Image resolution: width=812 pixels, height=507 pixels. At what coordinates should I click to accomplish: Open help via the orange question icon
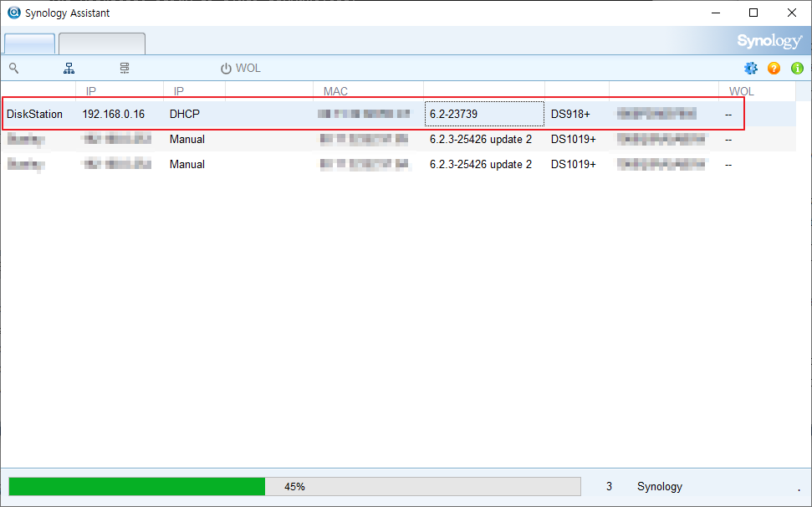coord(774,69)
